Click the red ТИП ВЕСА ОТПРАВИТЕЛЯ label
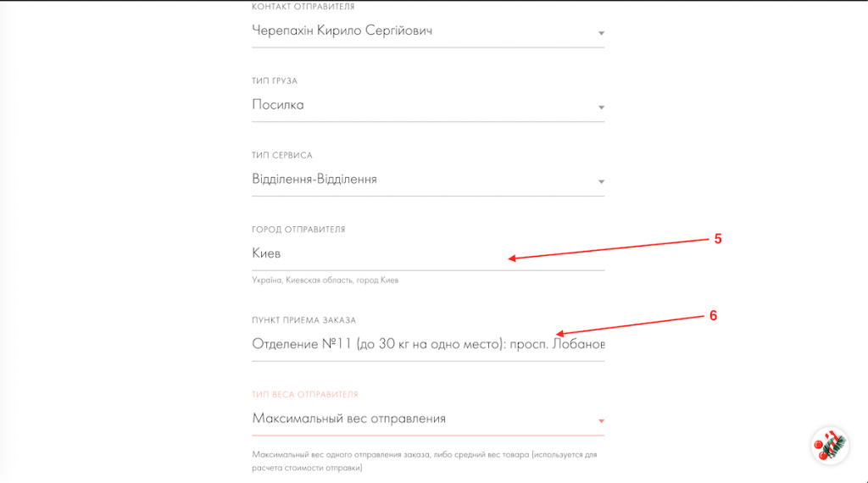This screenshot has width=868, height=483. pyautogui.click(x=305, y=395)
